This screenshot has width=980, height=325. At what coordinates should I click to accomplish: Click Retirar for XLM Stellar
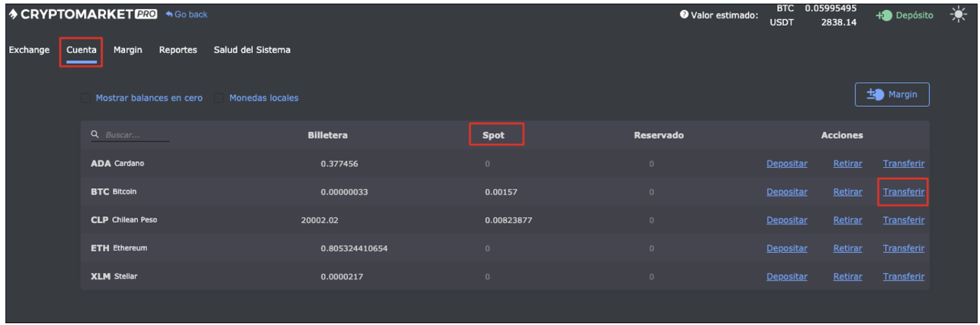[848, 277]
